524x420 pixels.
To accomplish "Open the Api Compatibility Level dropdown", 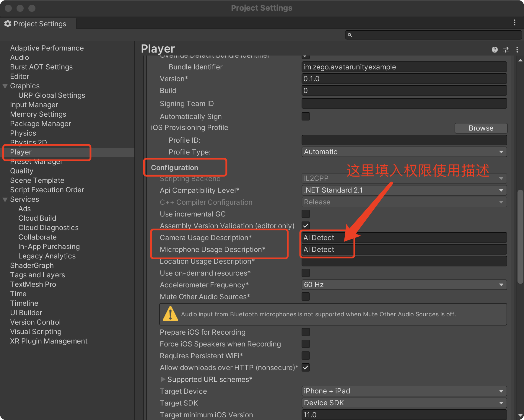I will 404,190.
